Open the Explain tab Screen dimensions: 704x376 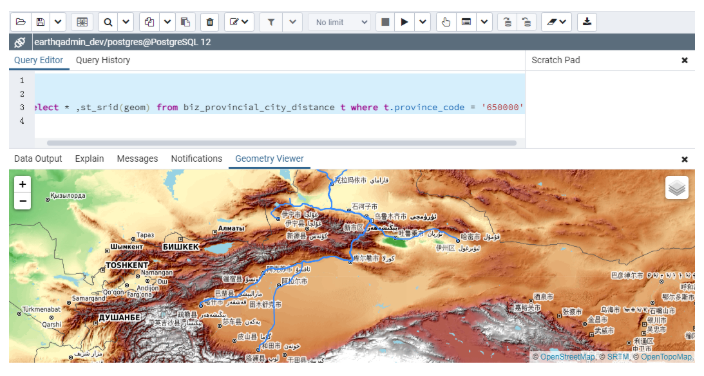[x=89, y=159]
